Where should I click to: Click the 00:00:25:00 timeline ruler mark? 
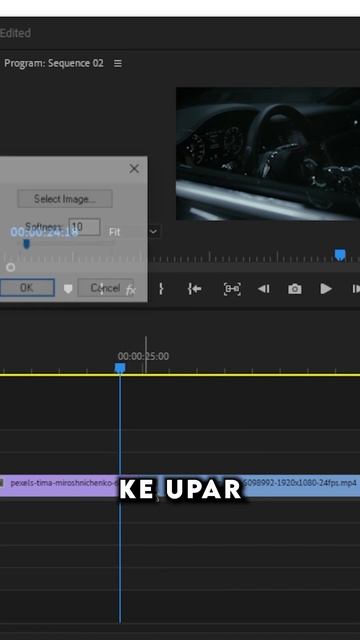pyautogui.click(x=143, y=356)
